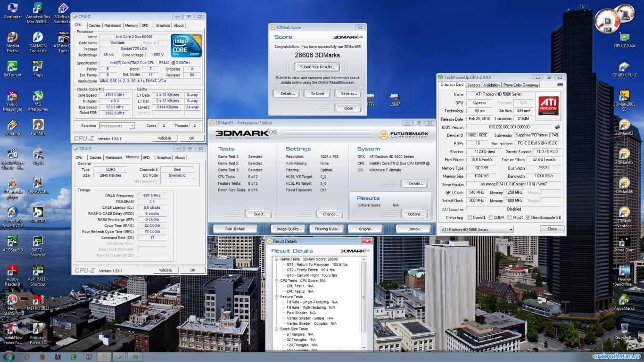Open the Recycle Bin desktop icon

click(x=624, y=332)
